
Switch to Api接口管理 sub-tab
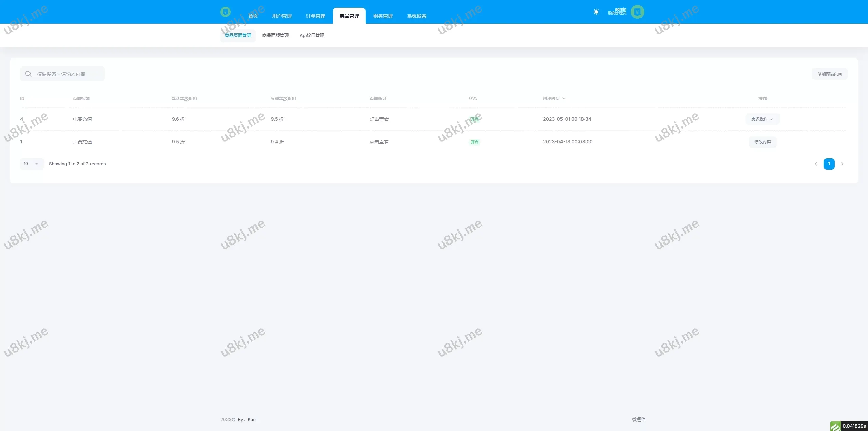point(312,35)
